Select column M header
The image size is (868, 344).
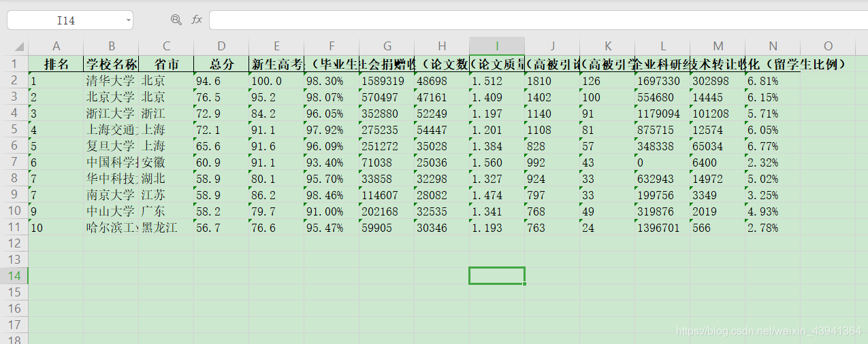718,46
